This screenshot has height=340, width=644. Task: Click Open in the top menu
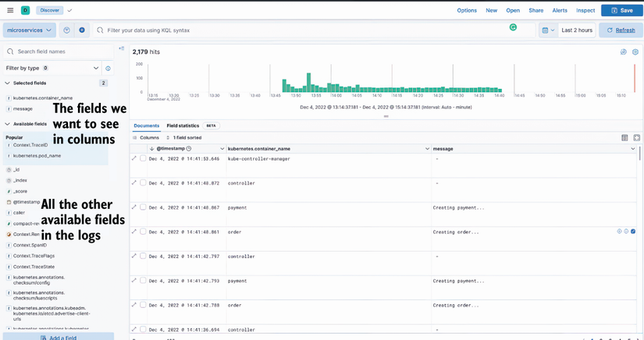pyautogui.click(x=513, y=10)
